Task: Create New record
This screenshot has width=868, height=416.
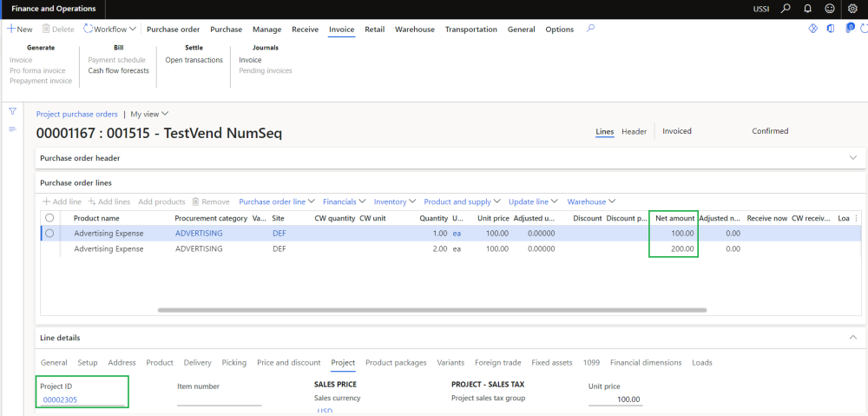Action: pos(20,30)
